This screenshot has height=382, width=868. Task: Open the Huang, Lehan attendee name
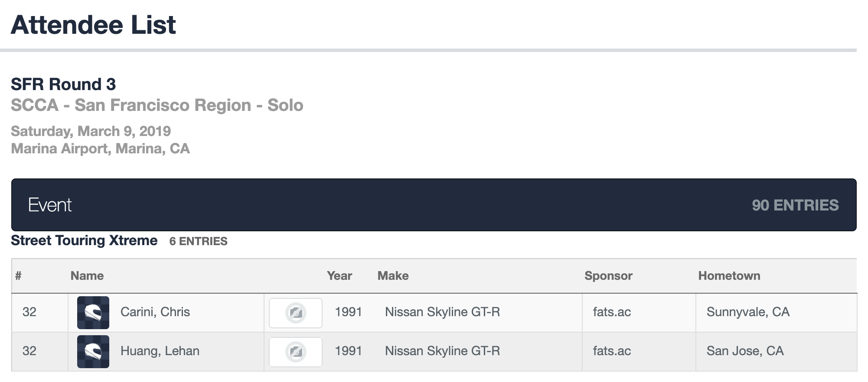click(x=160, y=351)
